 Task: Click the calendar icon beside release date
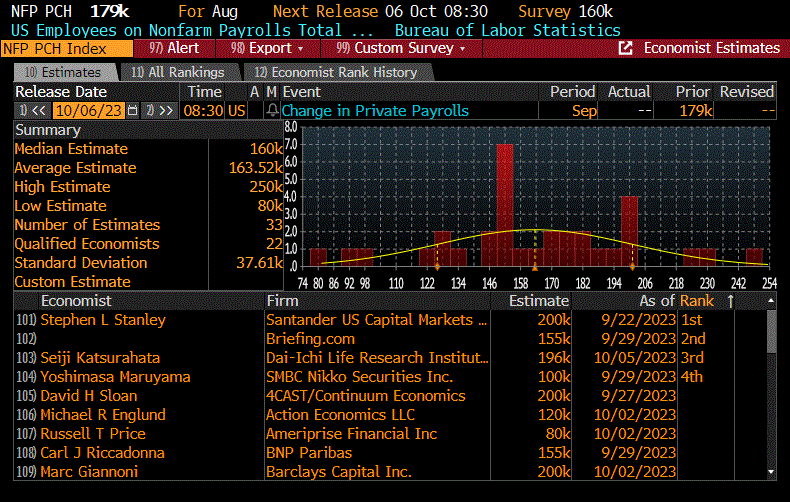pos(133,111)
